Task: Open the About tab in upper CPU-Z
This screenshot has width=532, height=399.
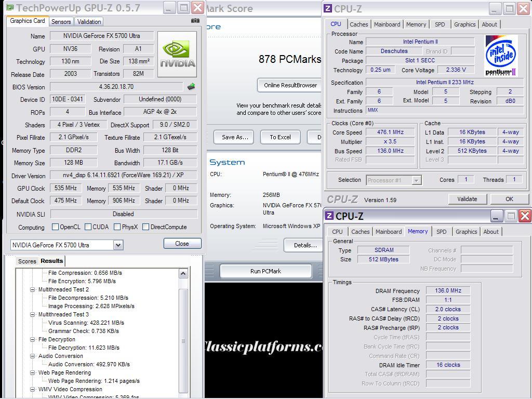Action: pos(489,24)
